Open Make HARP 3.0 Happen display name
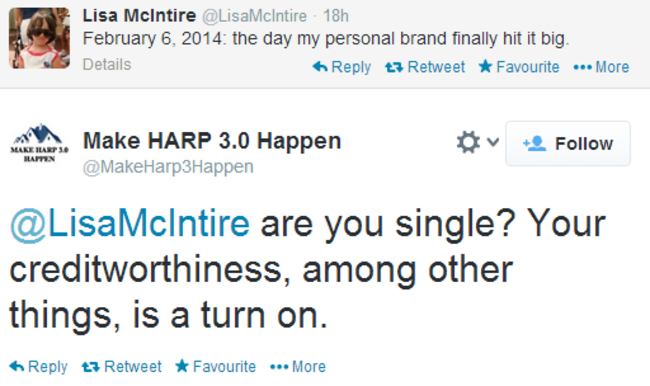This screenshot has width=650, height=386. (x=212, y=141)
